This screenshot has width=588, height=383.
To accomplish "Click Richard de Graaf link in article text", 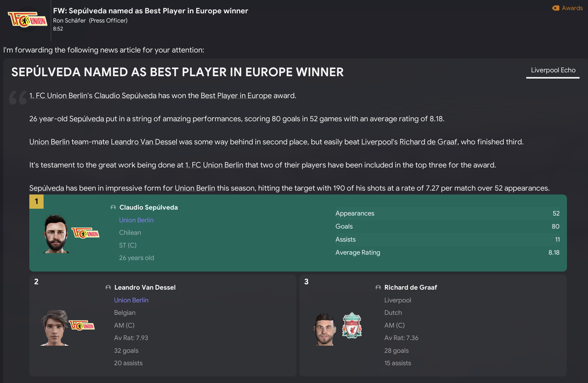I will pyautogui.click(x=428, y=142).
